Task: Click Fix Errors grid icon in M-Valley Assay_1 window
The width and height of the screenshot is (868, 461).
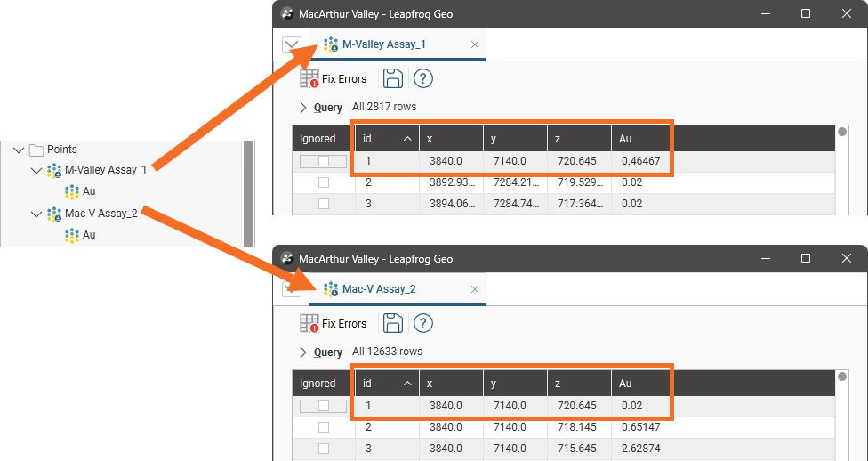Action: tap(309, 78)
